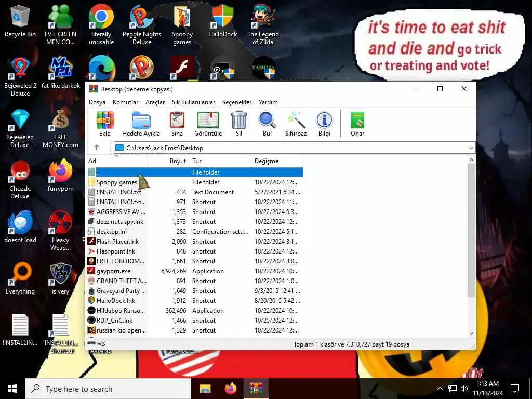Click the Firefox taskbar icon

[x=230, y=389]
